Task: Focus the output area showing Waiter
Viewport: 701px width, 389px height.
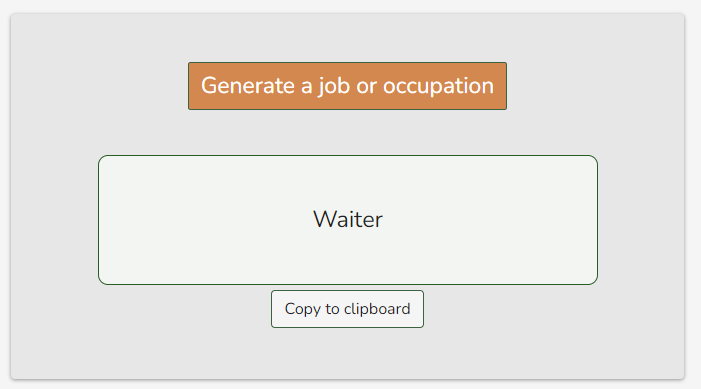Action: tap(348, 220)
